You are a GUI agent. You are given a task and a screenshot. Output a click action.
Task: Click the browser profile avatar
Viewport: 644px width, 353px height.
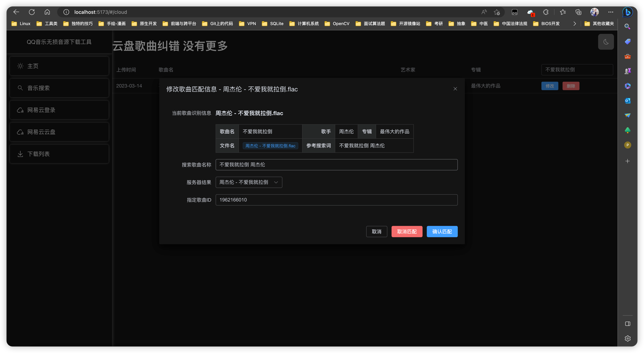pyautogui.click(x=594, y=12)
